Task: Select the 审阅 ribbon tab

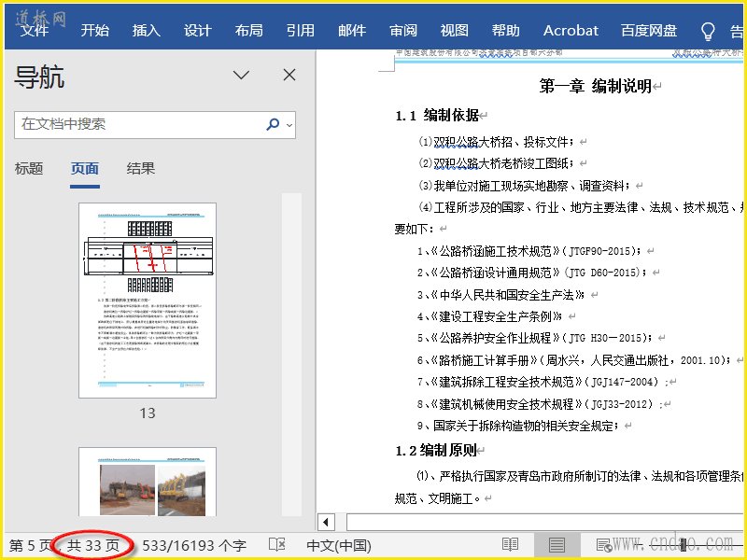Action: pyautogui.click(x=403, y=31)
